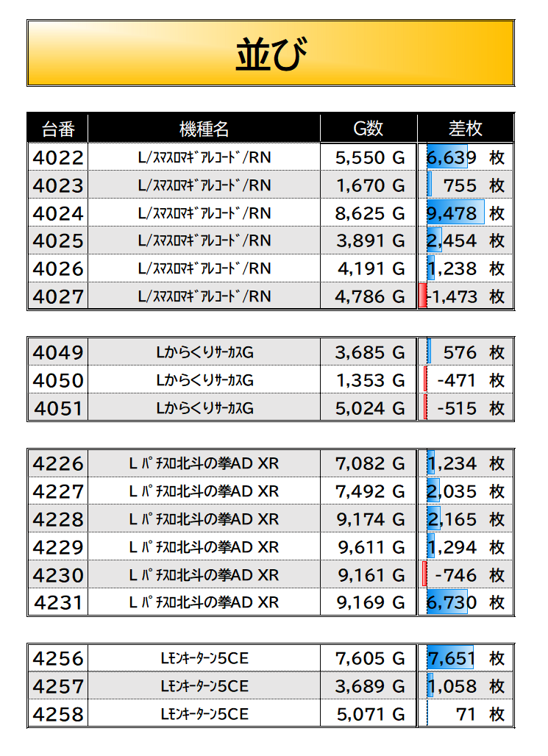Click machine number 4051

point(58,408)
